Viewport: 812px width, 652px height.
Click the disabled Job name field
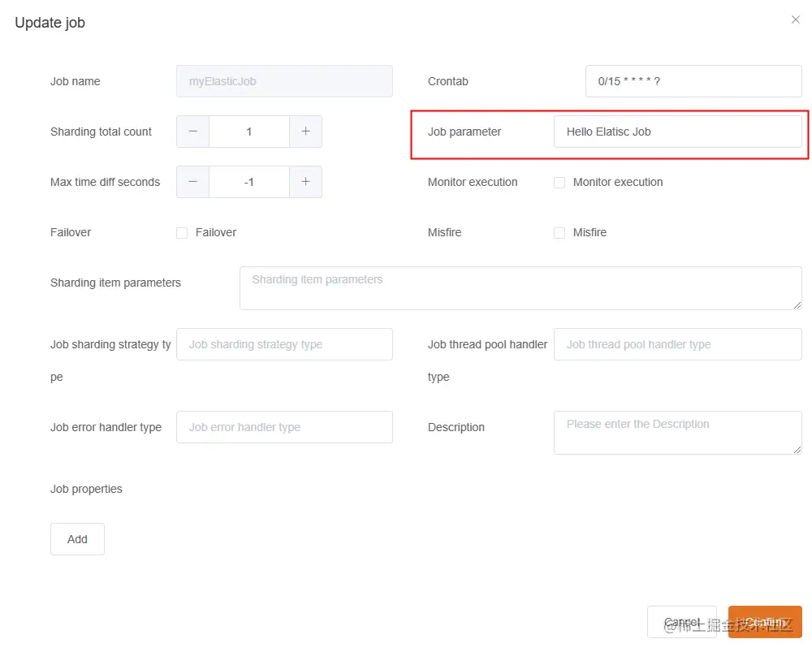point(284,81)
